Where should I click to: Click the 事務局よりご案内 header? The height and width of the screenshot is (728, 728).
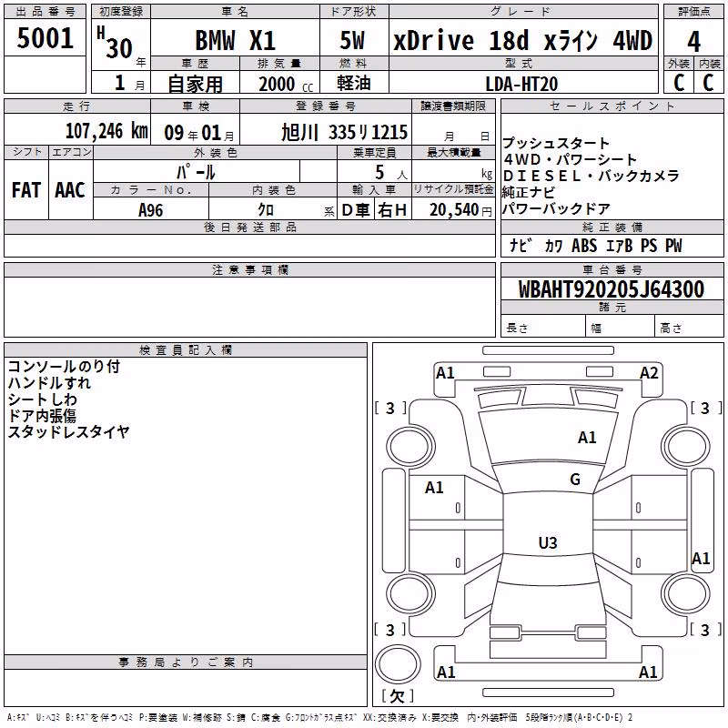(186, 662)
